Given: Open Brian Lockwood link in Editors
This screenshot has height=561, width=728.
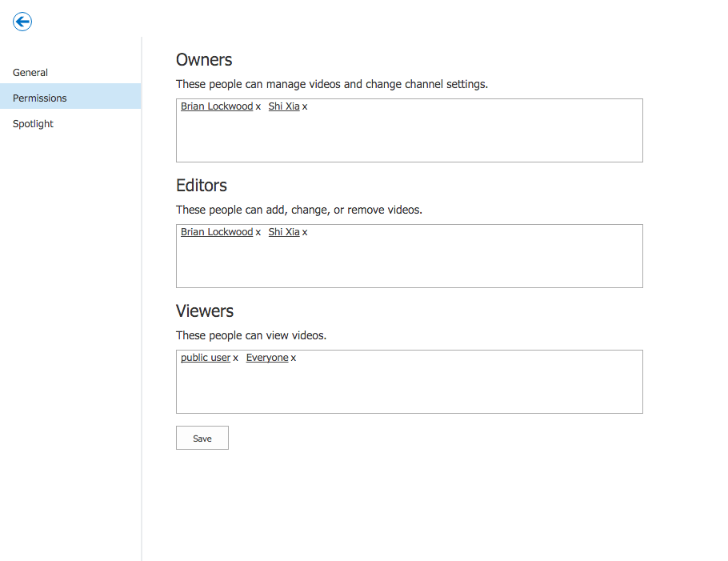Looking at the screenshot, I should pos(217,232).
